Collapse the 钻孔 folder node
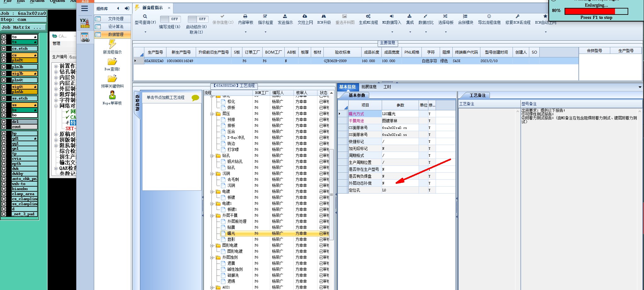Image resolution: width=644 pixels, height=290 pixels. coord(212,156)
